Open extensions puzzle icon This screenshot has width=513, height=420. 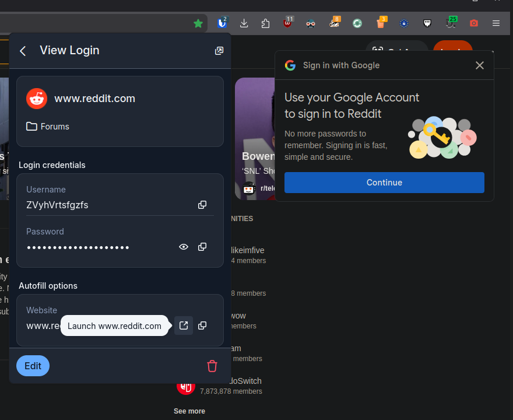tap(266, 23)
